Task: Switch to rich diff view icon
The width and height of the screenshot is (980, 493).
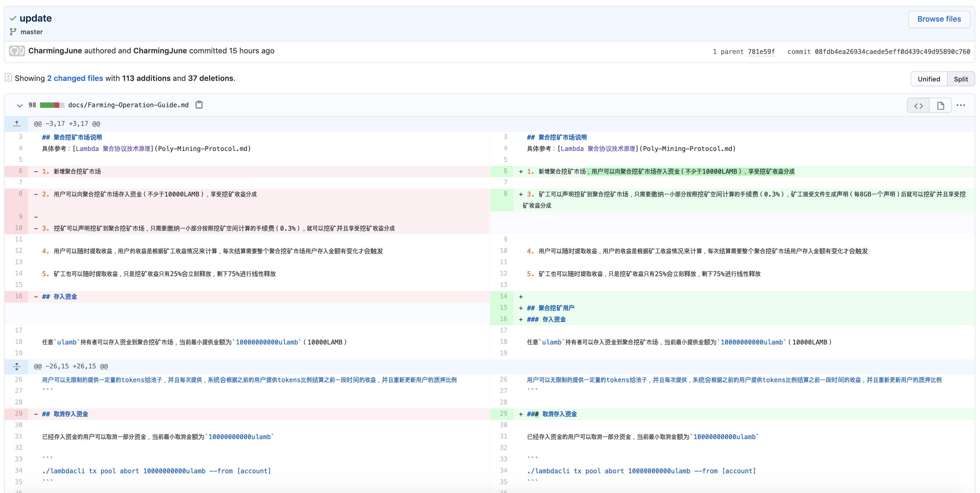Action: tap(940, 105)
